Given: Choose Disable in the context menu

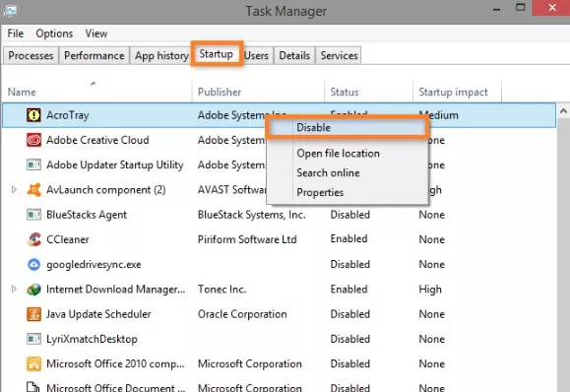Looking at the screenshot, I should [x=348, y=128].
